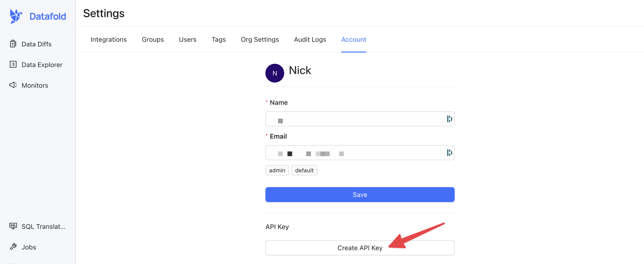Viewport: 644px width, 264px height.
Task: Click the Email field label
Action: click(278, 136)
